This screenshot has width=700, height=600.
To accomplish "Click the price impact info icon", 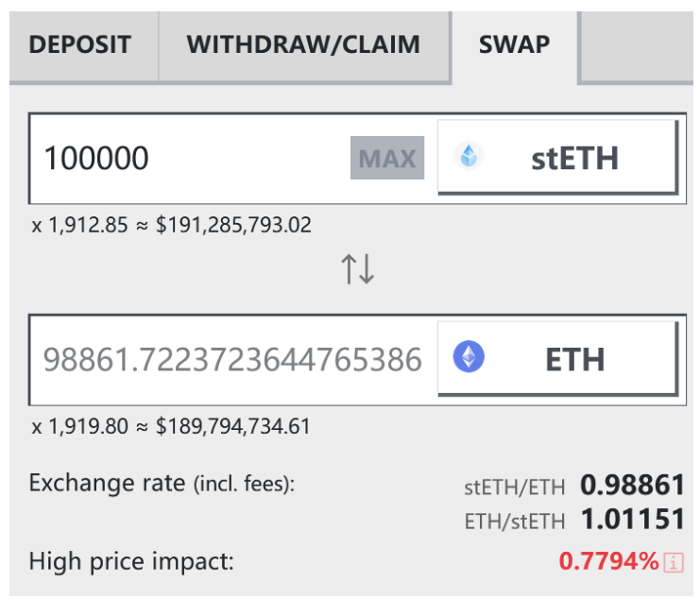I will 674,562.
